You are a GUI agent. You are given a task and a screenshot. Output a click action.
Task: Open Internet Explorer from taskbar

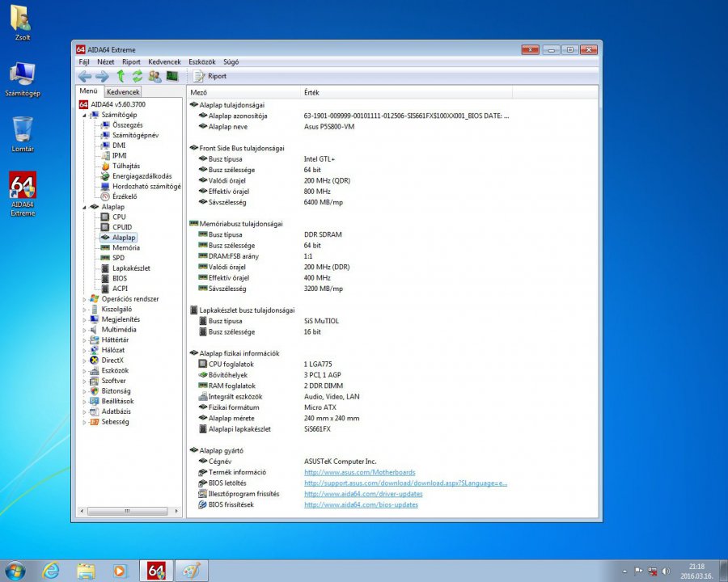(x=50, y=571)
